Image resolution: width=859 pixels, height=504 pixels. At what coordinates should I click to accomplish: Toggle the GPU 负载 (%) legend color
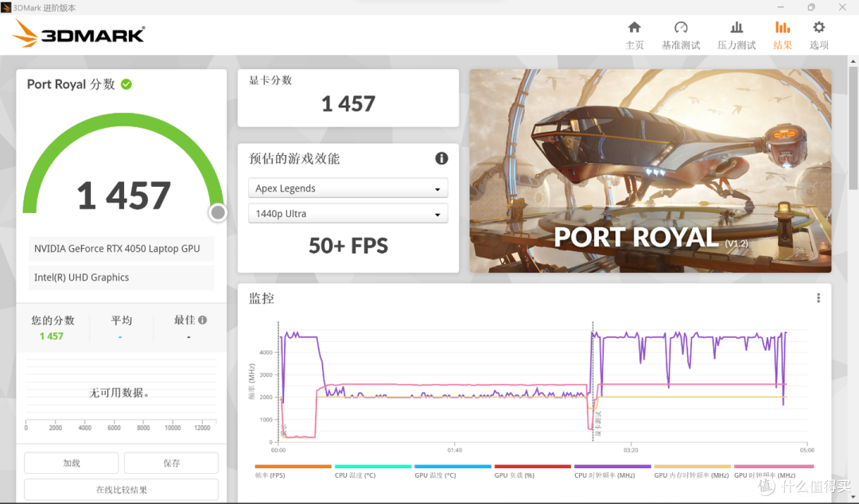532,467
